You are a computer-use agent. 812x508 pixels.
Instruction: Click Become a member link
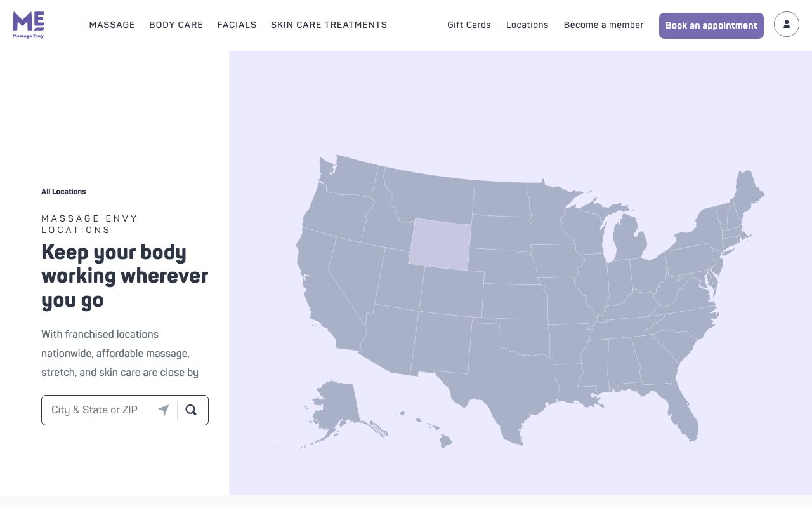[603, 25]
